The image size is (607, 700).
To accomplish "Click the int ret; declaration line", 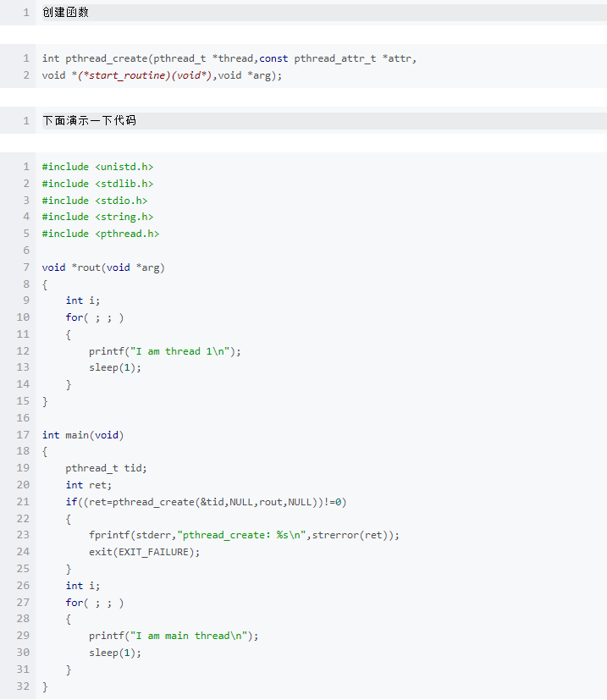I will coord(88,485).
